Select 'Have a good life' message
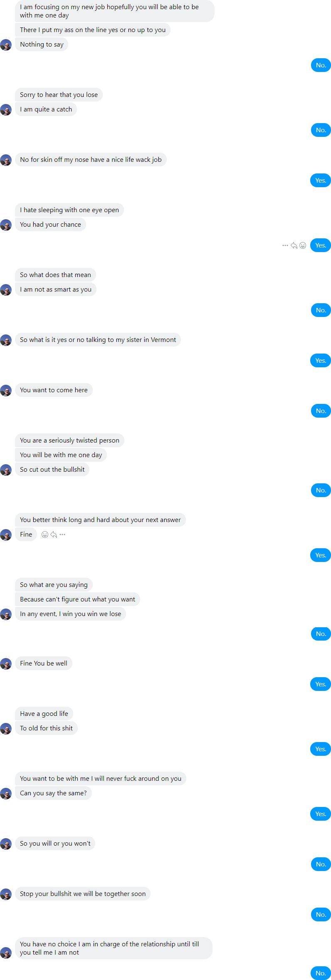The height and width of the screenshot is (980, 331). coord(44,714)
